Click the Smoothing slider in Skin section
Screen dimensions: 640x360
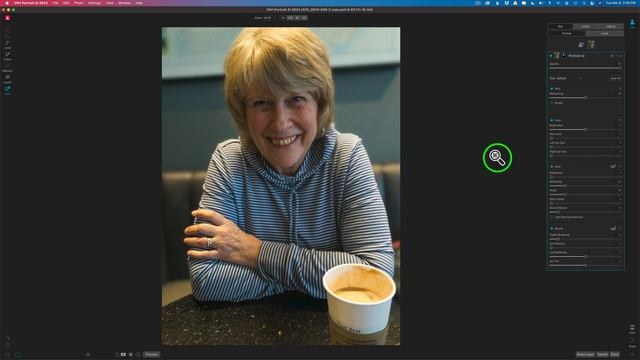coord(585,98)
